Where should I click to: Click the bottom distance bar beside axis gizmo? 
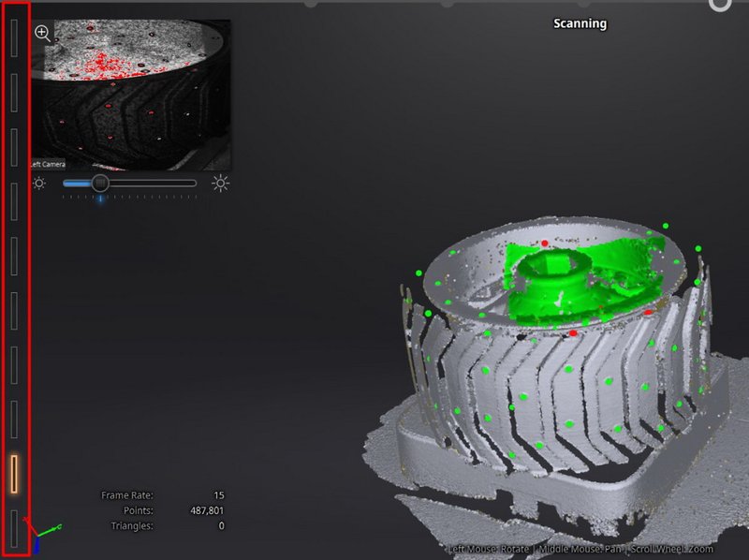click(x=14, y=527)
